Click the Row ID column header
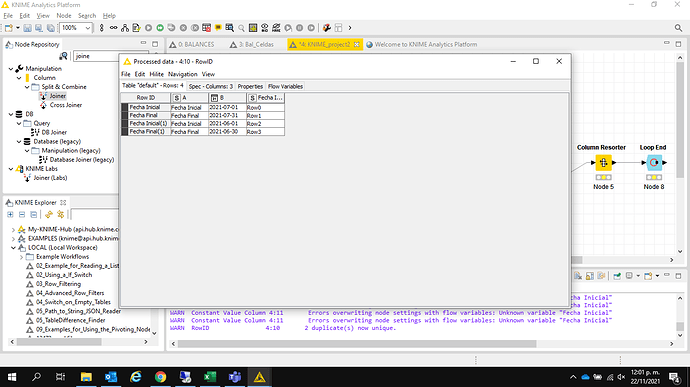Viewport: 690px width, 387px height. coord(146,98)
